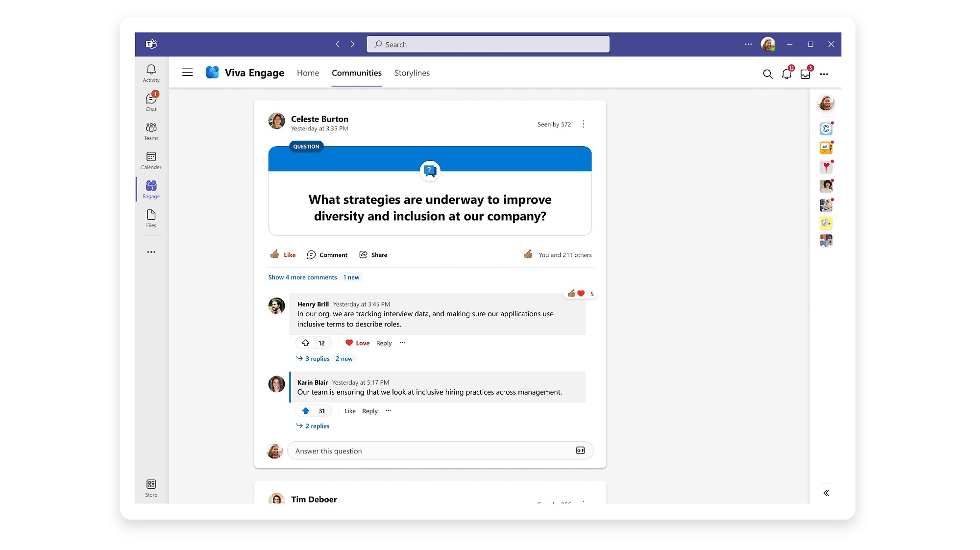This screenshot has height=550, width=980.
Task: Collapse the right panel with double chevron
Action: [826, 493]
